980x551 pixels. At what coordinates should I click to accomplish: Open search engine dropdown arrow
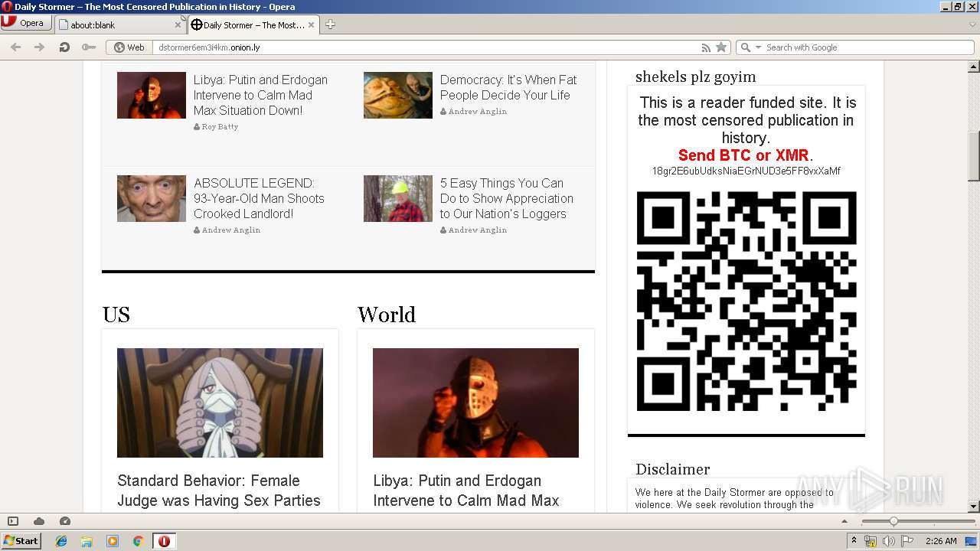759,47
